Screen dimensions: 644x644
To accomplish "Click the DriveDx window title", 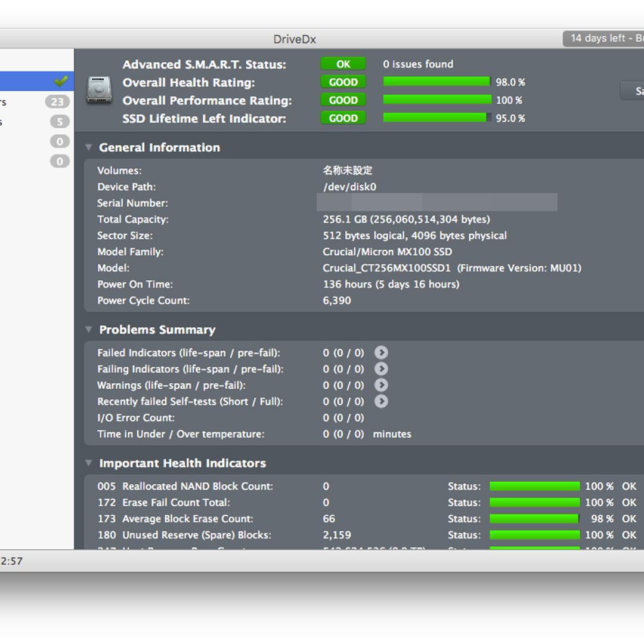I will pos(295,39).
